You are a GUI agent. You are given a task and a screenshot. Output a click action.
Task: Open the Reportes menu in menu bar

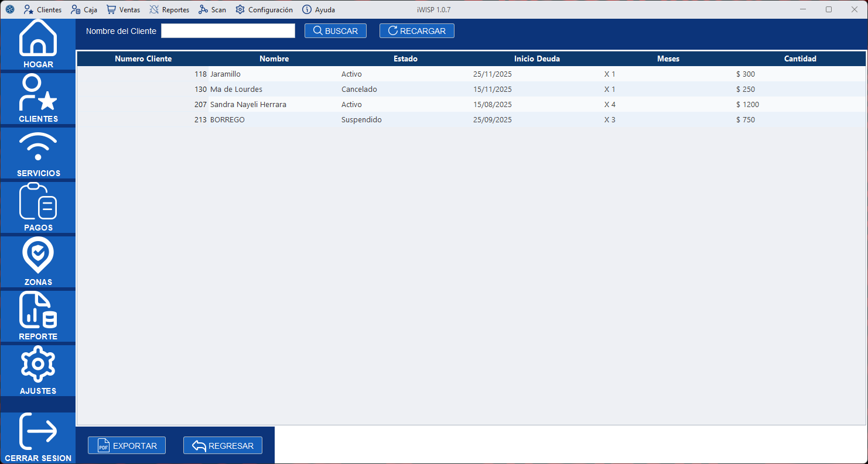[169, 10]
